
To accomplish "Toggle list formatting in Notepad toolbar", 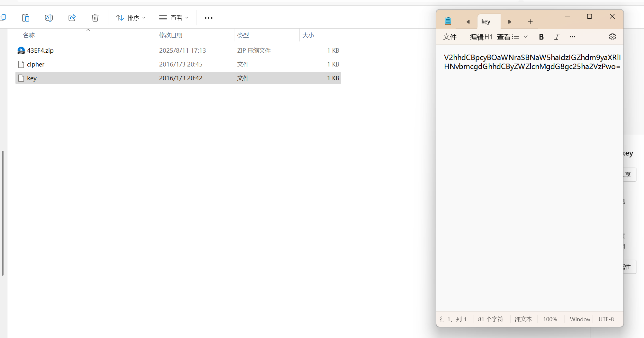I will [515, 37].
